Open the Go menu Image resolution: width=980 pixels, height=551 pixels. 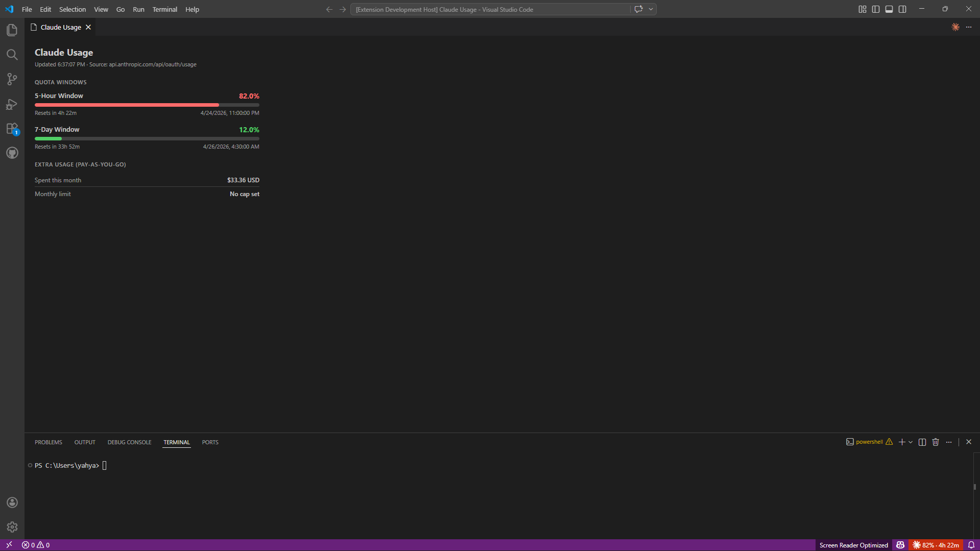[121, 9]
